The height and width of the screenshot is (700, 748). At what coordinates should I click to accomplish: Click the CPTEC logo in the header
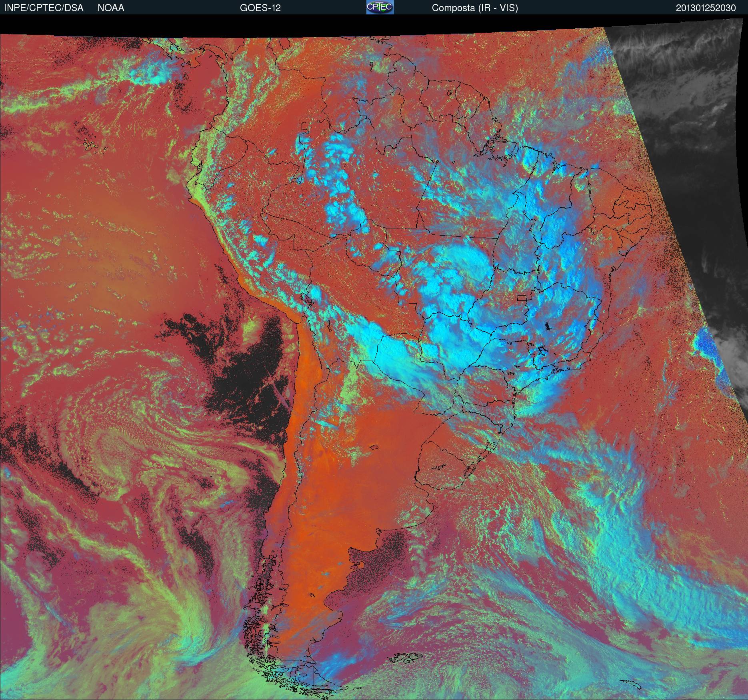[380, 7]
